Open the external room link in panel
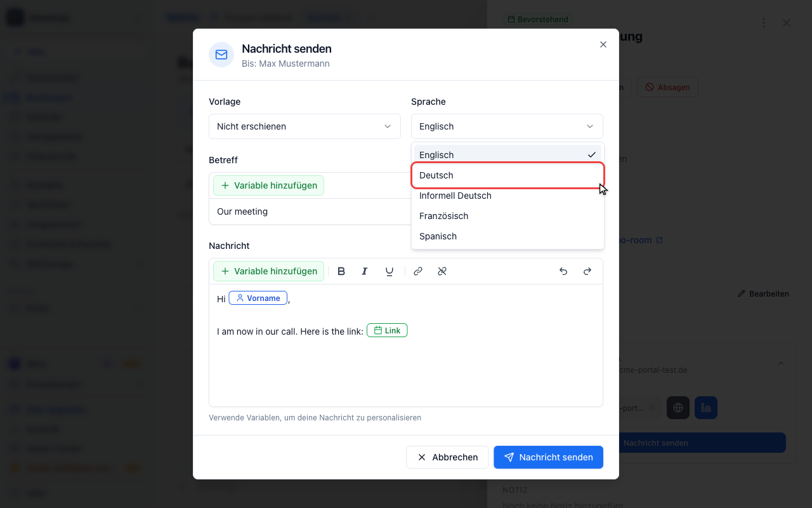Viewport: 812px width, 508px height. pos(641,240)
